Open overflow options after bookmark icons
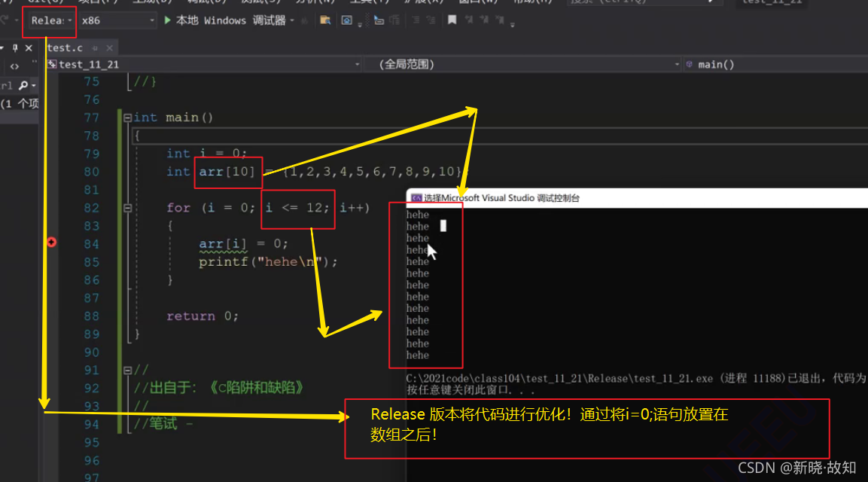Screen dimensions: 868x482 click(x=513, y=24)
